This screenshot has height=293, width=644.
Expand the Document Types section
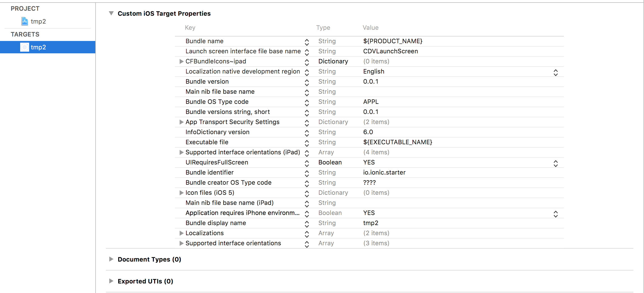tap(111, 259)
